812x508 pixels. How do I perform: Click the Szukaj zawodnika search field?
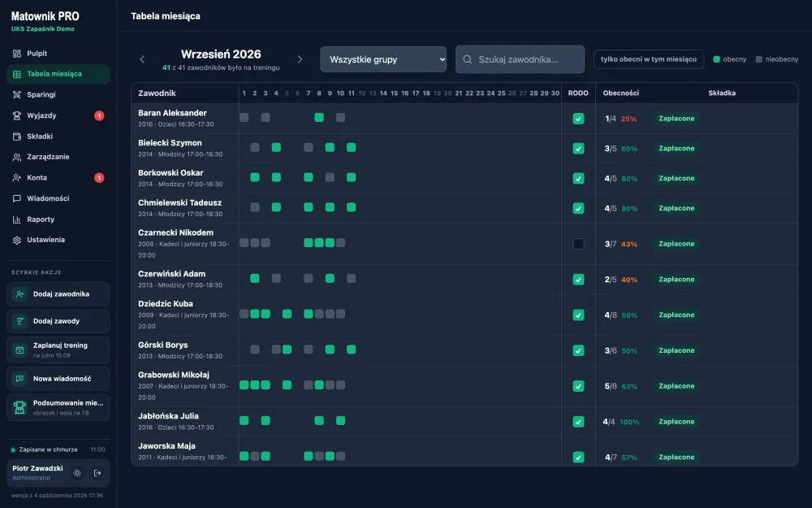click(520, 59)
